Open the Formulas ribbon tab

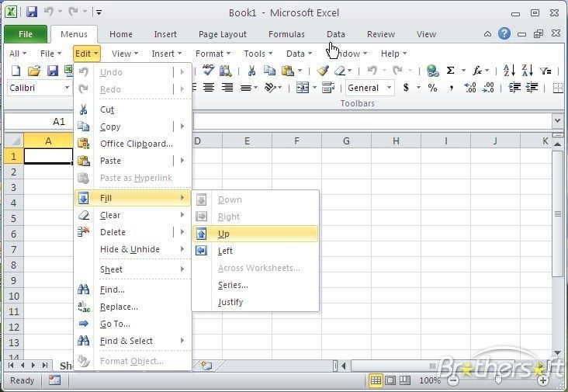pyautogui.click(x=286, y=34)
